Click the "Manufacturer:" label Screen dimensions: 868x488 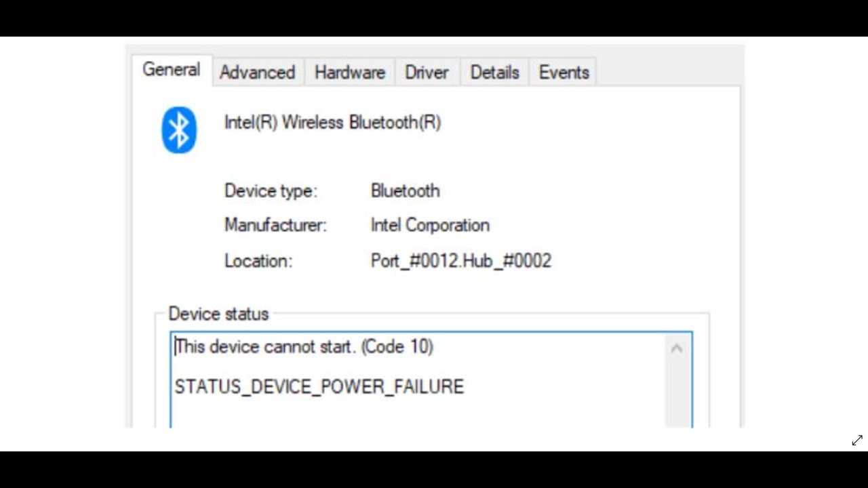pyautogui.click(x=275, y=225)
